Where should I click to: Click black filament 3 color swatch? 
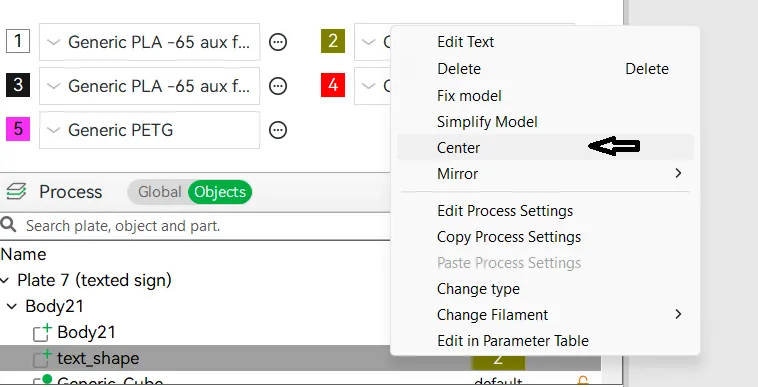[18, 85]
